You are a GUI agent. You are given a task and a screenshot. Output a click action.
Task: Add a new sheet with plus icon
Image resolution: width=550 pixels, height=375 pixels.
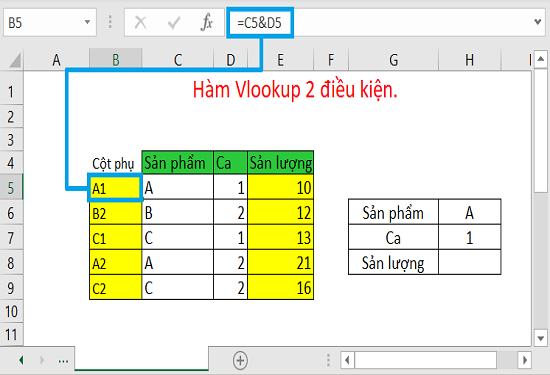(240, 360)
